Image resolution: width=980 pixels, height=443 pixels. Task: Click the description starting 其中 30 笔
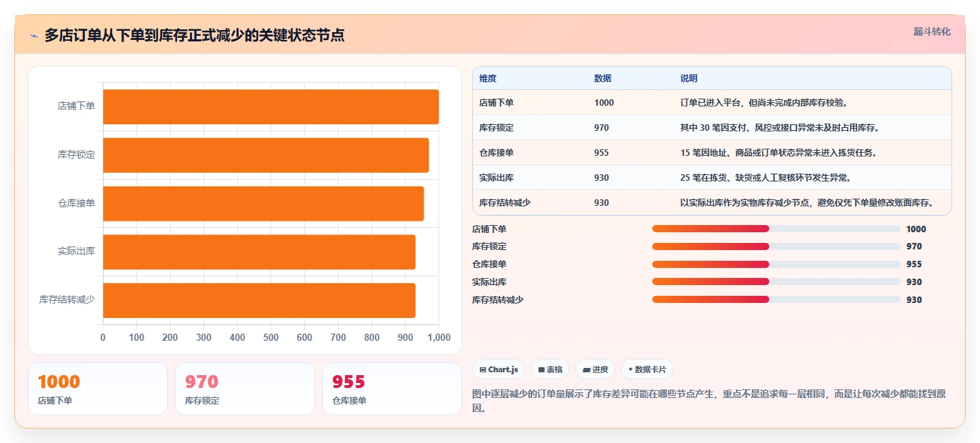(780, 128)
